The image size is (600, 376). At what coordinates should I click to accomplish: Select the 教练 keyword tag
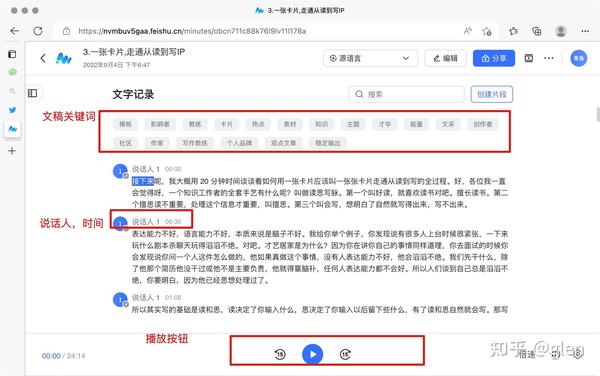pyautogui.click(x=195, y=124)
